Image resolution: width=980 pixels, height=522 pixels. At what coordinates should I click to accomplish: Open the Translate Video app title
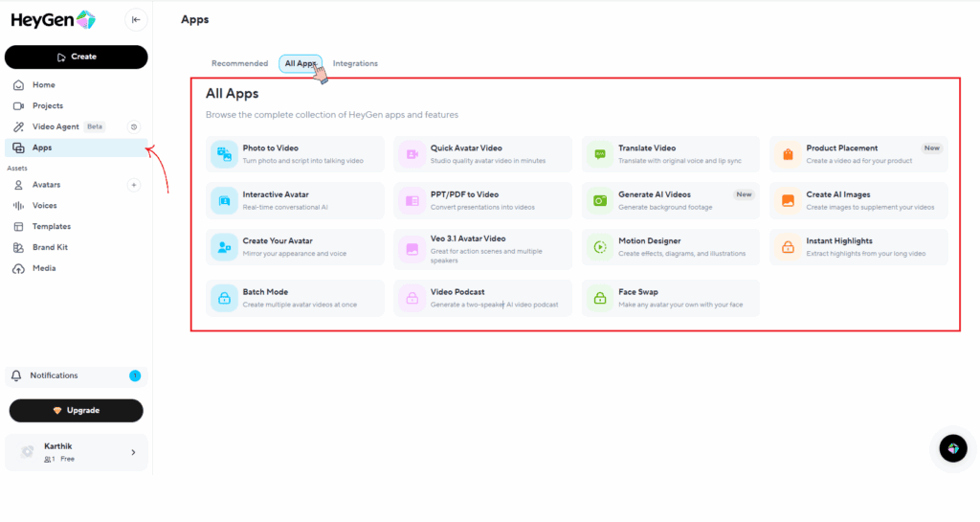click(647, 148)
